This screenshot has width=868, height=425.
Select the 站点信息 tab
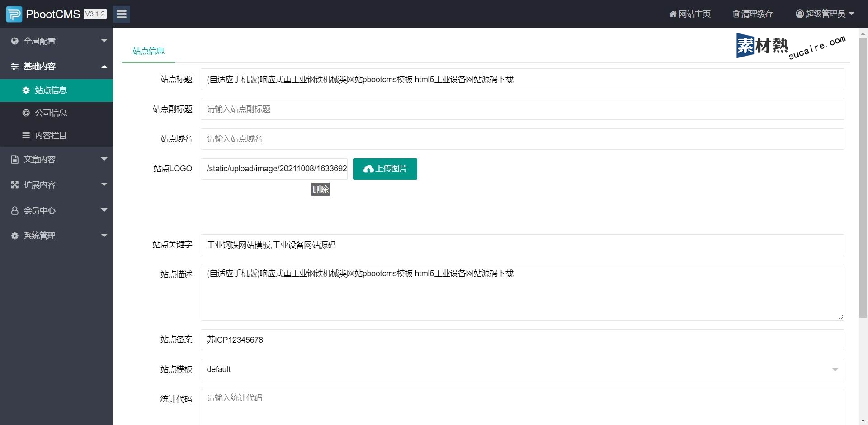point(148,51)
